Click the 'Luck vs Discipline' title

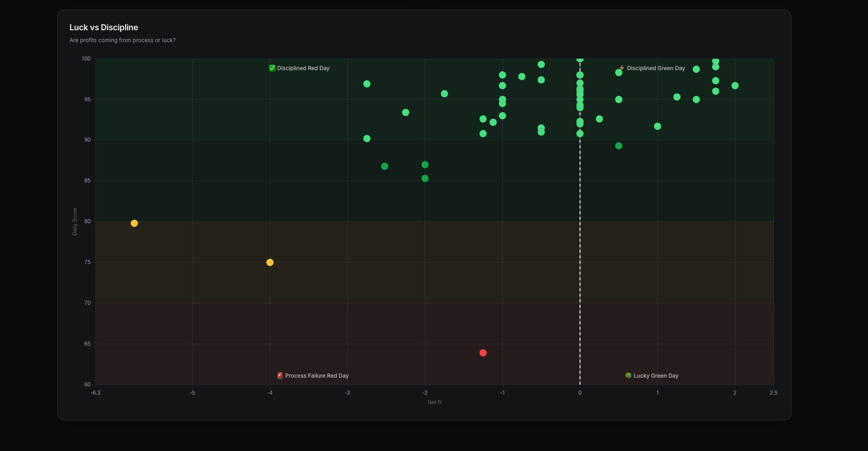click(104, 27)
